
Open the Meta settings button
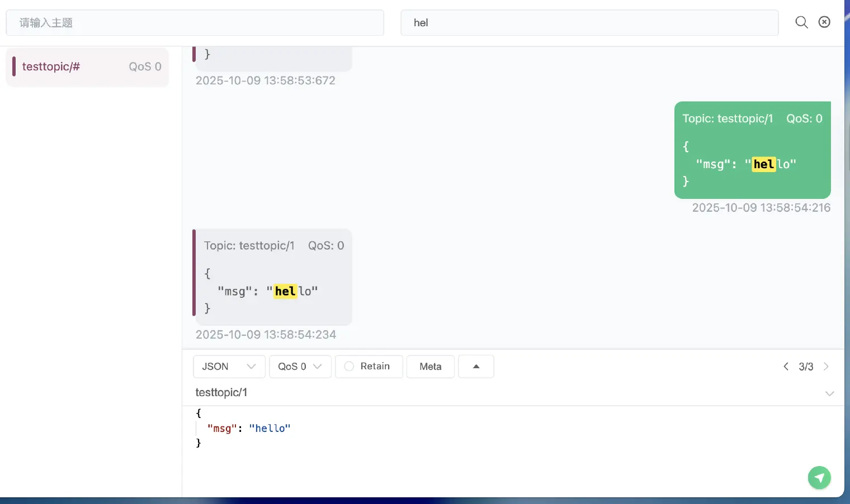coord(430,367)
